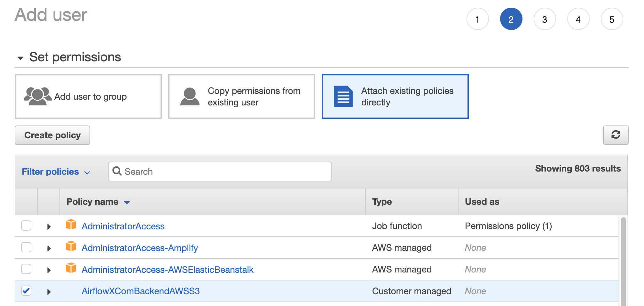The image size is (644, 306).
Task: Expand the AdministratorAccess policy row details
Action: point(49,227)
